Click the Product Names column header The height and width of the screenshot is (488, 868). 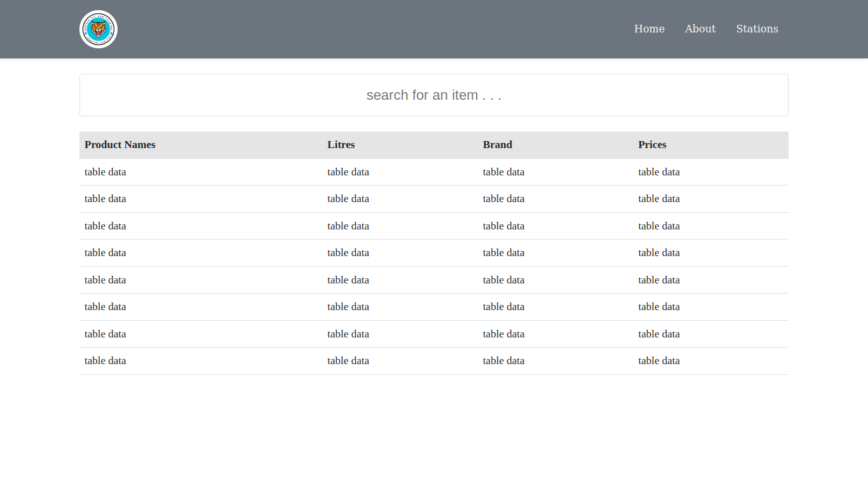(x=120, y=145)
